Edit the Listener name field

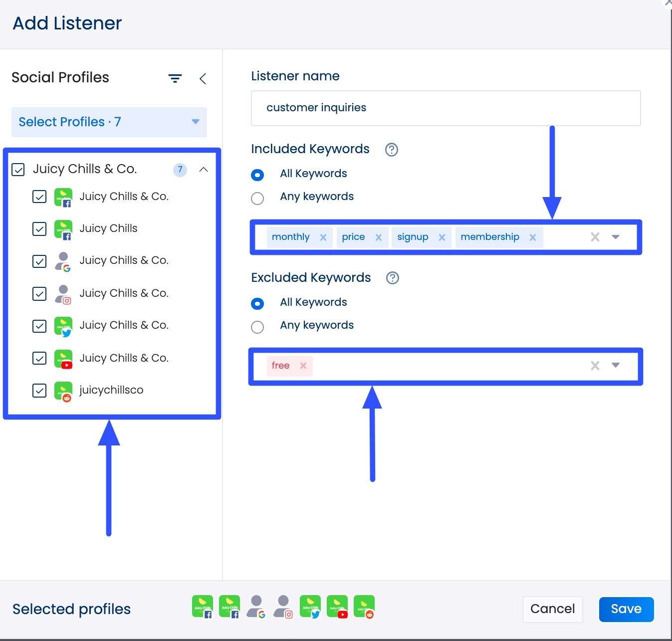[x=446, y=108]
